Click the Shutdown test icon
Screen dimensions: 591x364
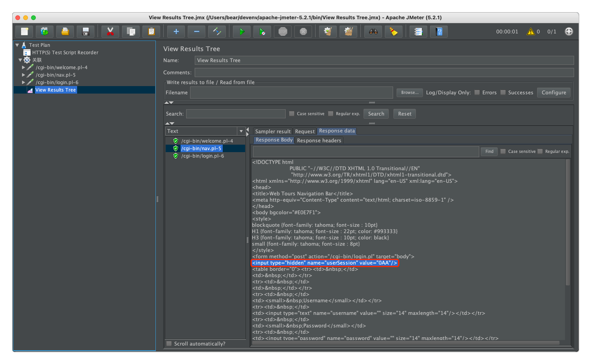303,31
